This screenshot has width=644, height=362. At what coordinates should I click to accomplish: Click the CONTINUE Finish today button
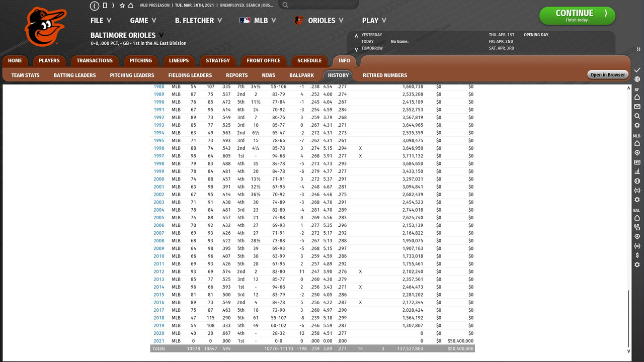pyautogui.click(x=577, y=16)
